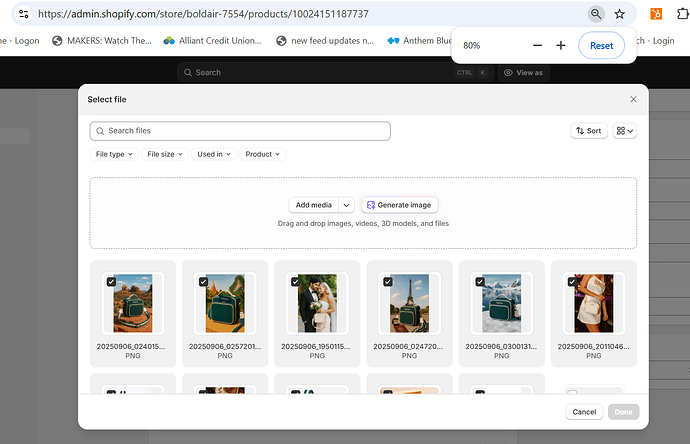Click the Add media button
Screen dimensions: 690x444
coord(313,205)
